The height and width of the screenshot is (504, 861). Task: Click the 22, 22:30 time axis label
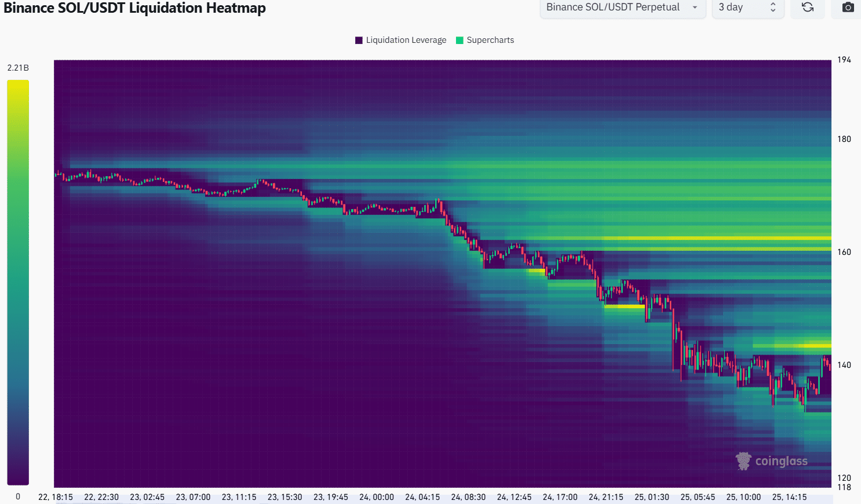101,497
